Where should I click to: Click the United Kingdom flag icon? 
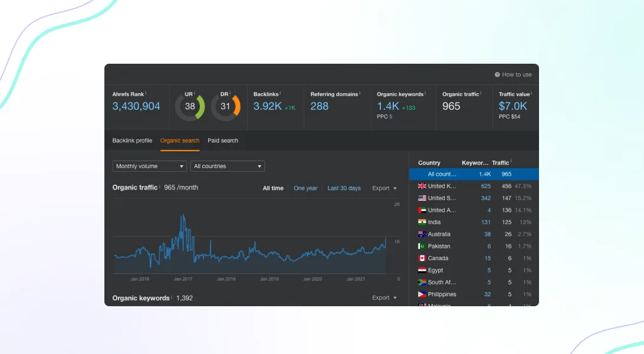pyautogui.click(x=422, y=186)
